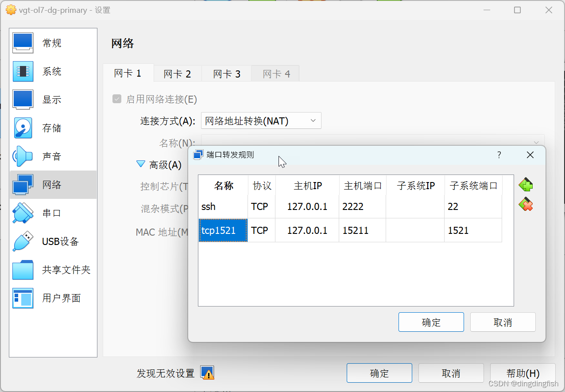Click the invalid settings warning icon
This screenshot has width=565, height=392.
point(207,373)
